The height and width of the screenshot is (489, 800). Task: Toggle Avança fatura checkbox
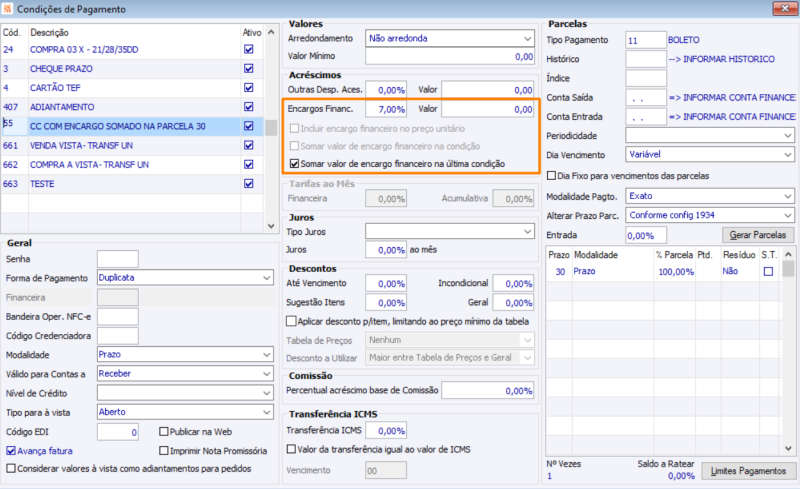point(10,450)
